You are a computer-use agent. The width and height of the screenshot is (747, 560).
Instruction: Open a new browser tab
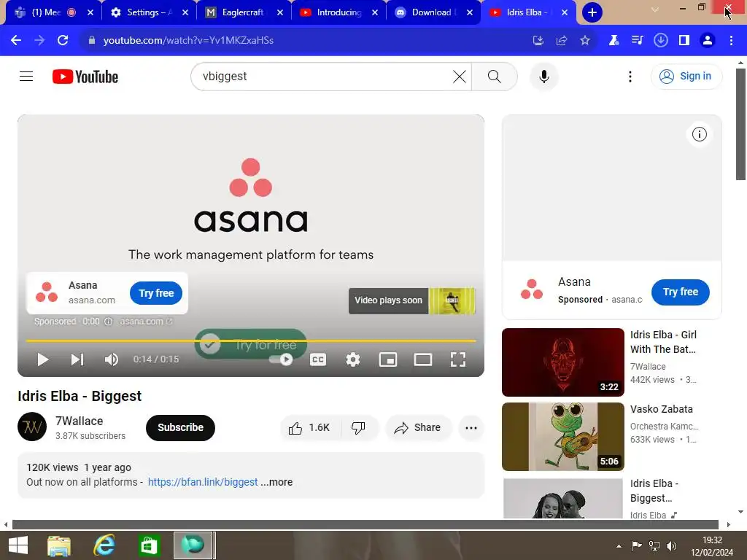(x=592, y=12)
